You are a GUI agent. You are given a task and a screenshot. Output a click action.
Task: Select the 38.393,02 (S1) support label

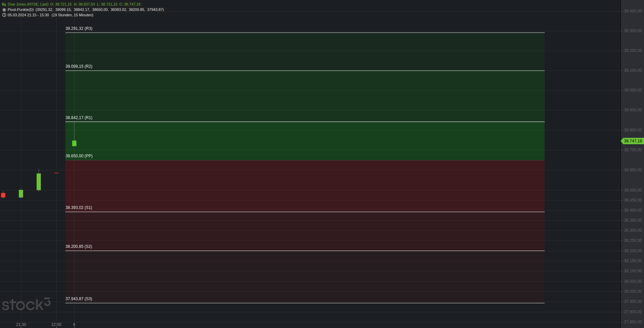pyautogui.click(x=78, y=208)
